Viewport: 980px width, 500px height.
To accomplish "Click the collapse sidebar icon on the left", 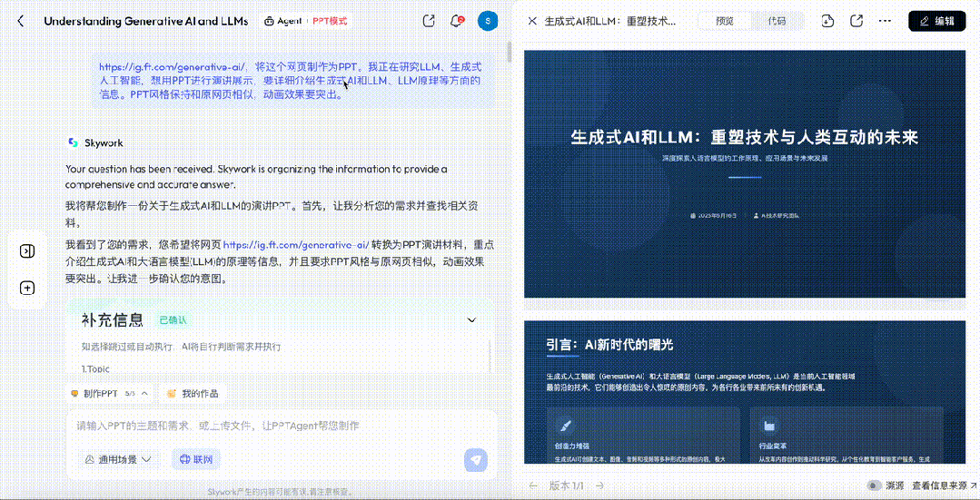I will (x=27, y=251).
